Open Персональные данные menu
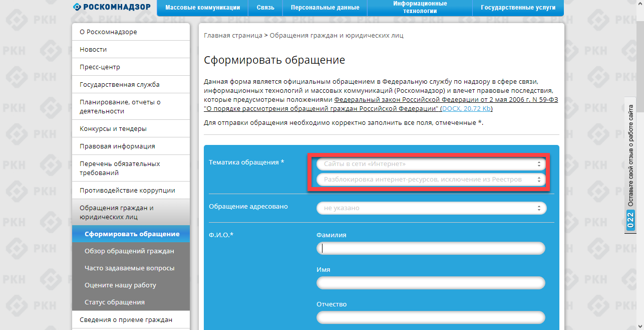 pyautogui.click(x=325, y=8)
